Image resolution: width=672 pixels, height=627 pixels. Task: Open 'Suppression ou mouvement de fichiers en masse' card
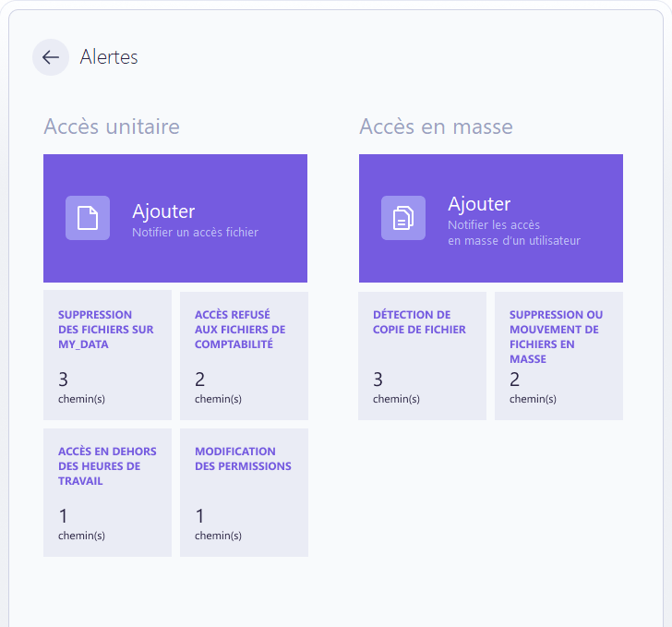[558, 356]
